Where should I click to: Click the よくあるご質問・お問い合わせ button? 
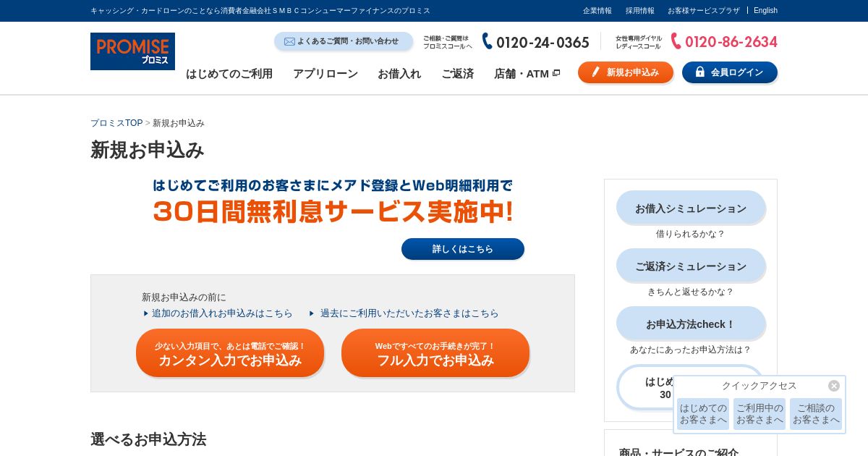(x=344, y=41)
